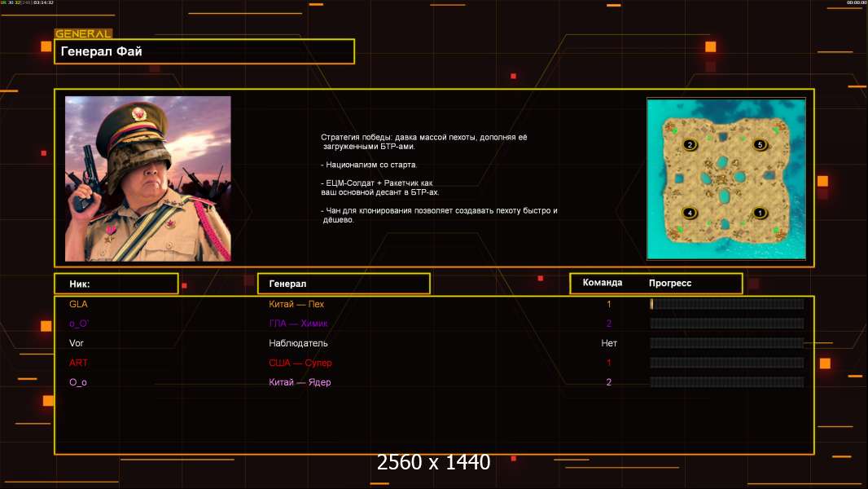Viewport: 868px width, 489px height.
Task: Select the pink player name 'O_o'
Action: coord(78,382)
